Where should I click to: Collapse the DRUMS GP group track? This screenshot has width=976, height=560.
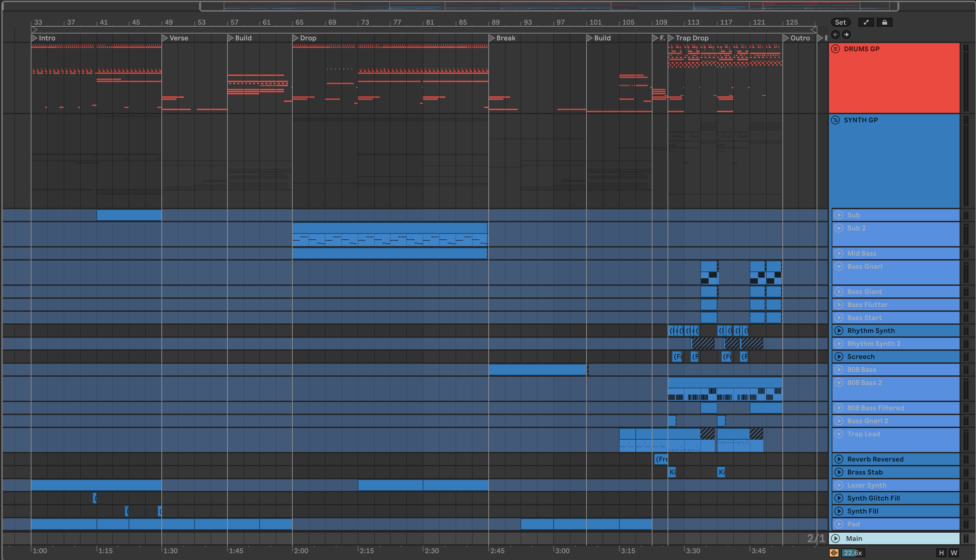[835, 49]
